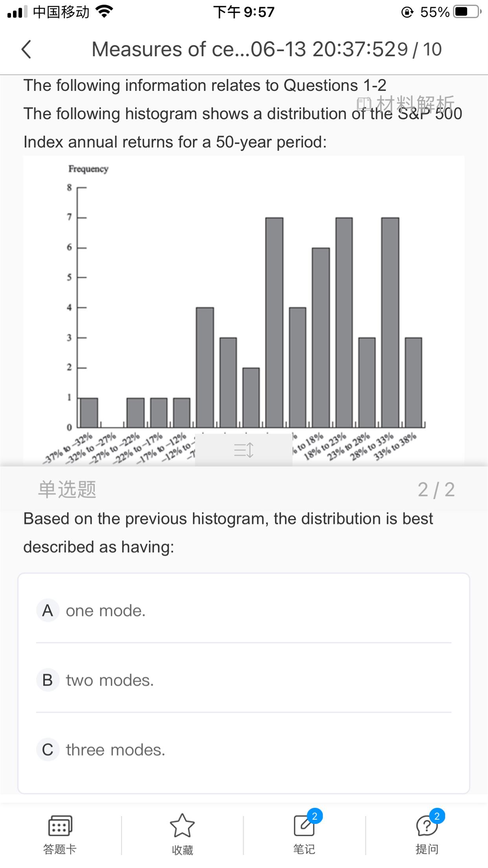Tap the battery indicator icon
Viewport: 488px width, 868px height.
coord(467,12)
